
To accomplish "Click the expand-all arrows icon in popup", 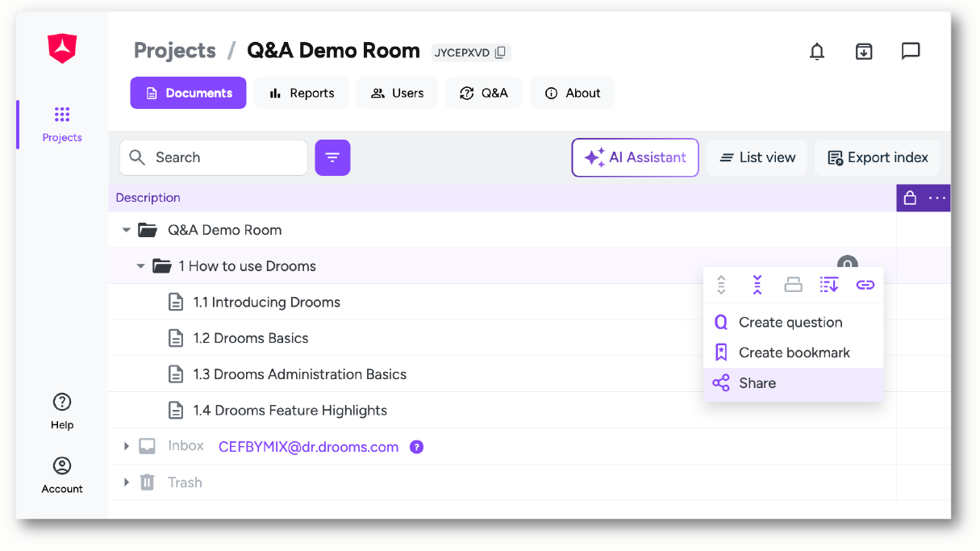I will click(721, 285).
